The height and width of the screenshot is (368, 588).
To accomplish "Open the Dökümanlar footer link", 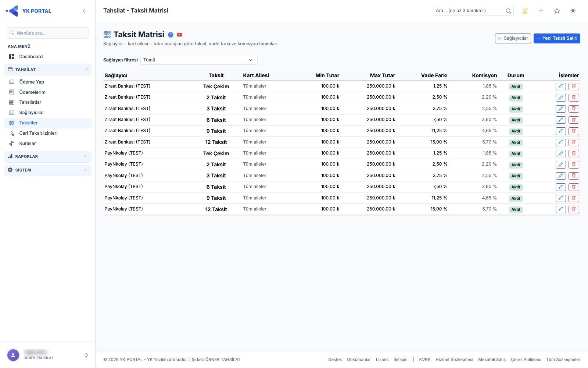I will coord(359,360).
